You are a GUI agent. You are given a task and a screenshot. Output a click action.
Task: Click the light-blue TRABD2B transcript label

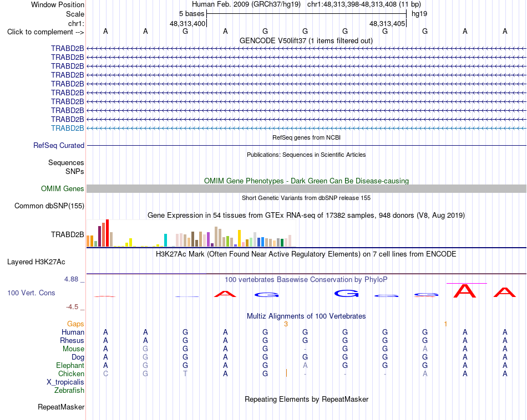pyautogui.click(x=68, y=128)
